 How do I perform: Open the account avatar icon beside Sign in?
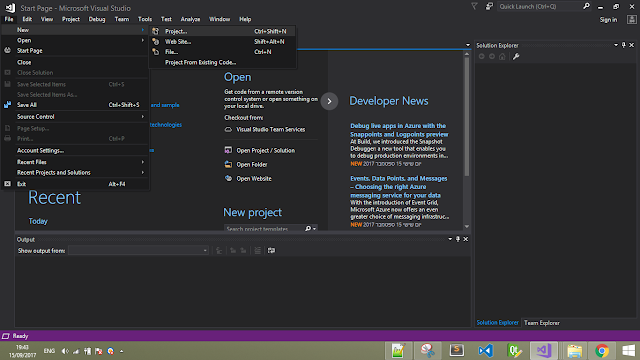tap(631, 19)
